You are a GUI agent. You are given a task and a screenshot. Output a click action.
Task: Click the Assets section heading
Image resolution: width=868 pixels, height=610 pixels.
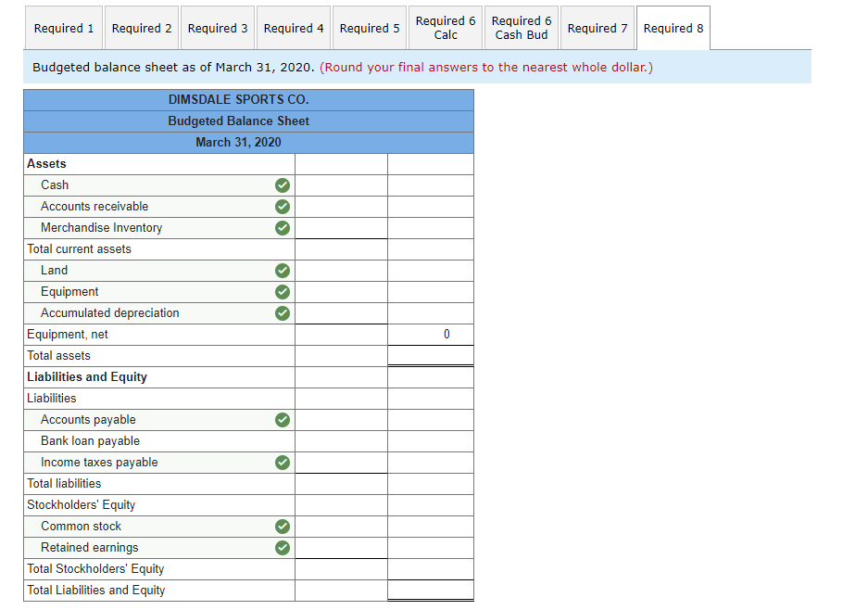46,164
